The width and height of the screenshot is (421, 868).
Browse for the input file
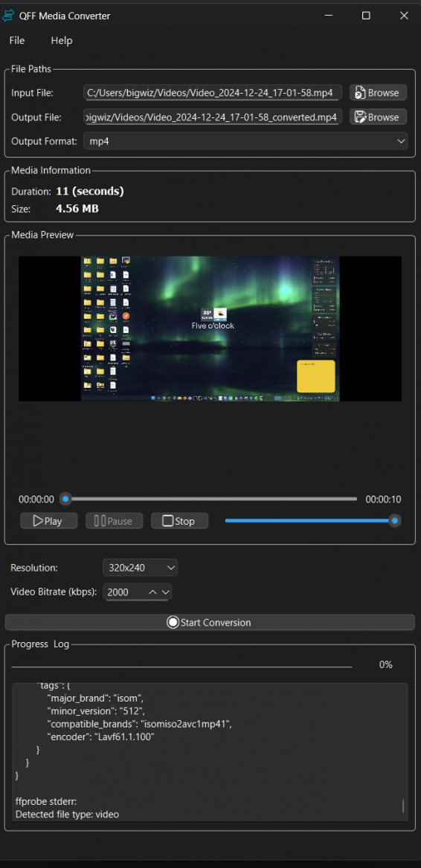pyautogui.click(x=378, y=92)
